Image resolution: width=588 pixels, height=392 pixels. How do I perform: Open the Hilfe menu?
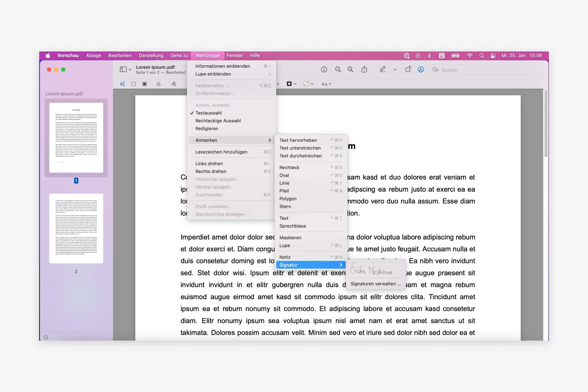point(255,56)
